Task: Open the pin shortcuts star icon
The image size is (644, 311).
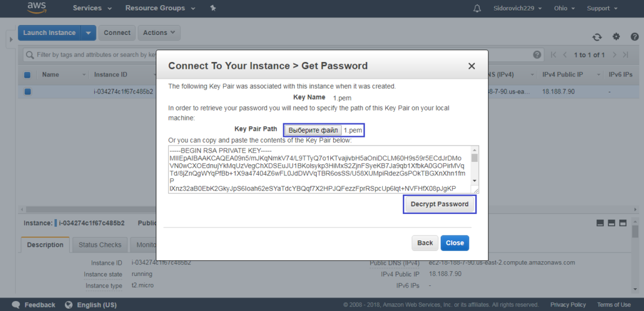Action: pyautogui.click(x=213, y=8)
